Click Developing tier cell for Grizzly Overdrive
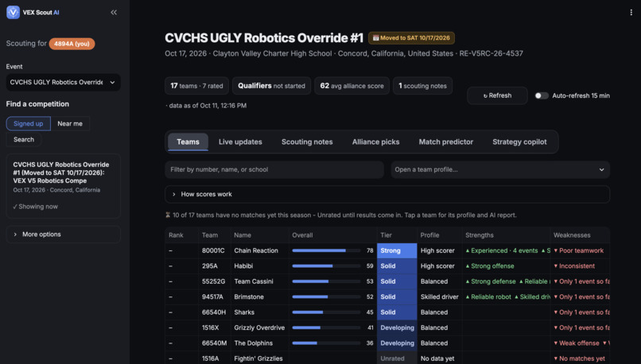641x364 pixels. [x=397, y=327]
